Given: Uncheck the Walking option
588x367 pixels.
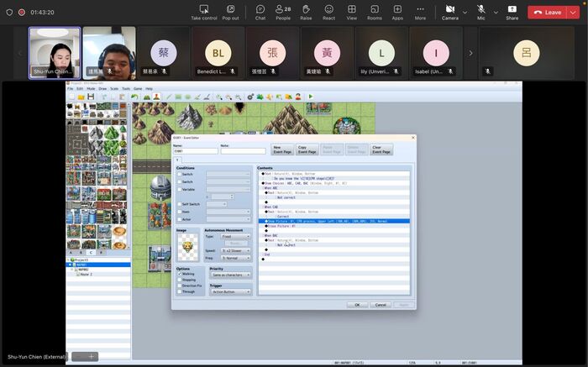Looking at the screenshot, I should pyautogui.click(x=180, y=274).
